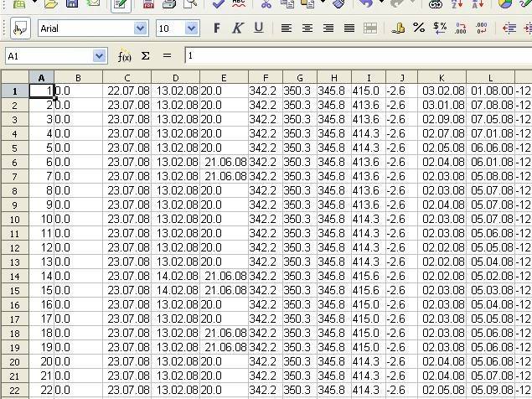Open the Styles and Formatting icon
This screenshot has width=532, height=399.
(20, 28)
